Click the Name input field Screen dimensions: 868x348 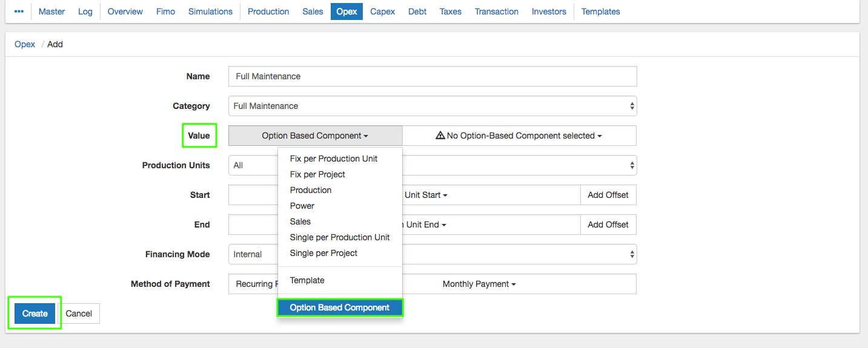pos(432,76)
